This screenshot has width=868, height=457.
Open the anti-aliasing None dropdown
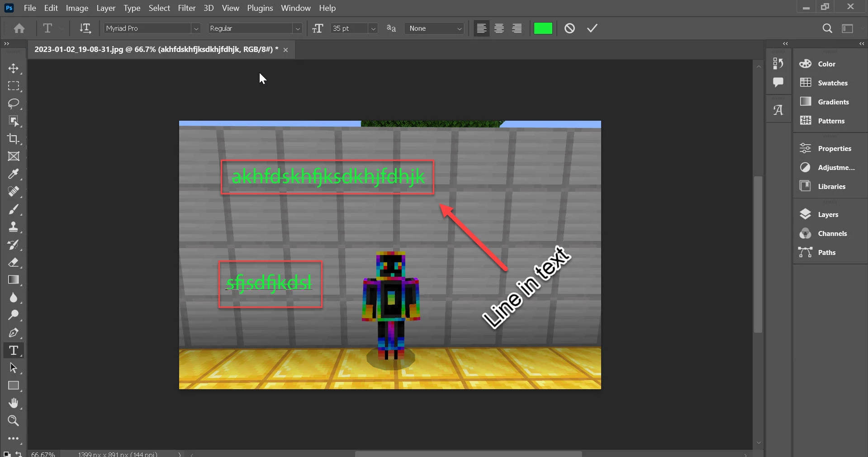click(434, 28)
